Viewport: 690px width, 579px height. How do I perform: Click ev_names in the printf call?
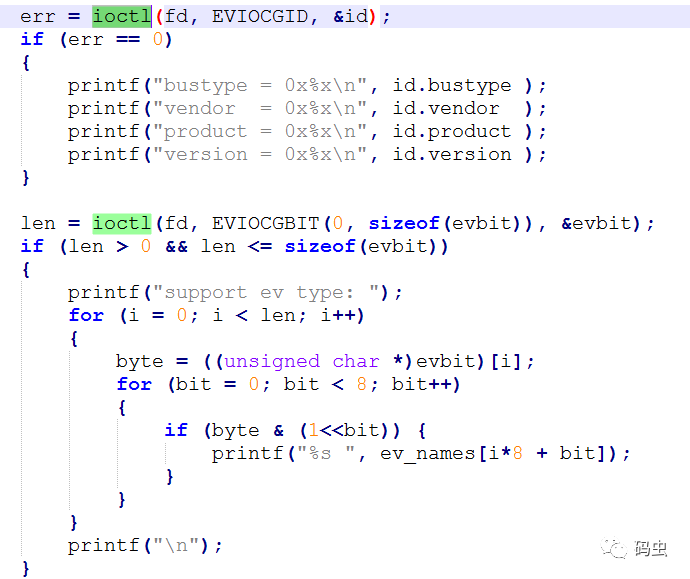428,453
